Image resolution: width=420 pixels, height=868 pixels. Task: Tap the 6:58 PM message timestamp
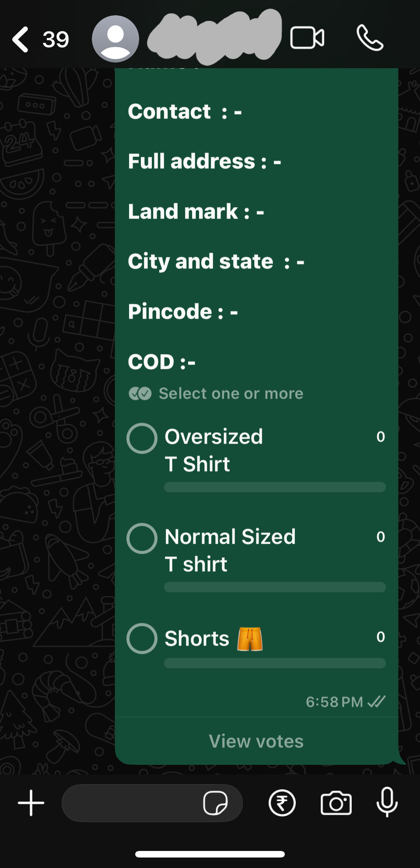point(334,702)
